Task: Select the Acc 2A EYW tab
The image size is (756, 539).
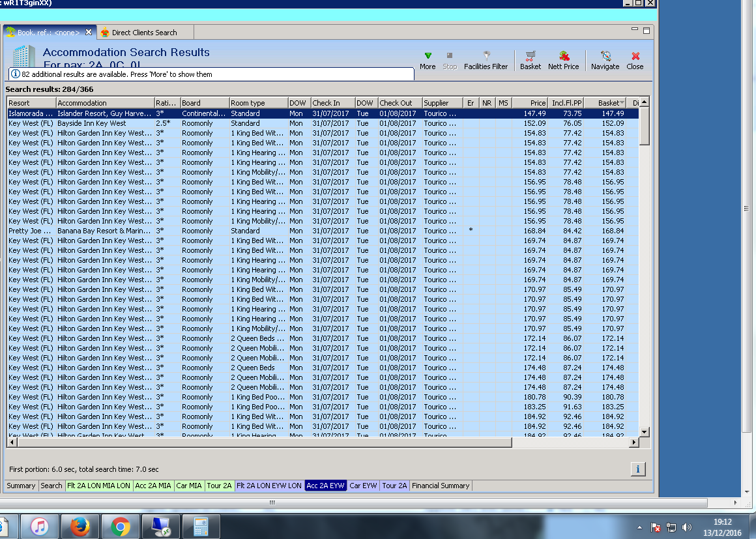Action: click(x=325, y=486)
